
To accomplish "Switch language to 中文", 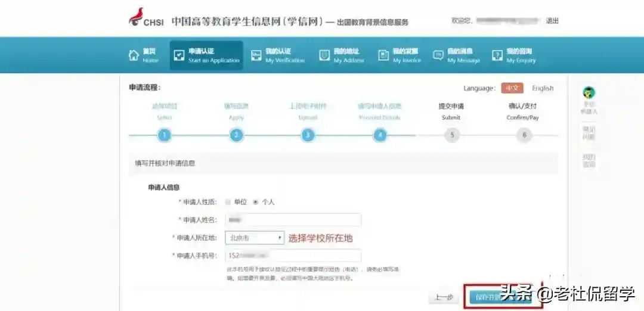I will [512, 88].
